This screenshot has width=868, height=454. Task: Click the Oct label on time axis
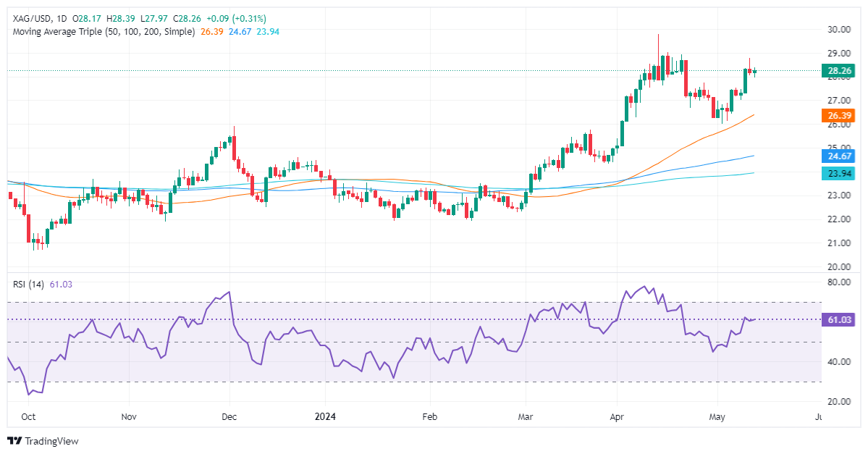tap(29, 417)
